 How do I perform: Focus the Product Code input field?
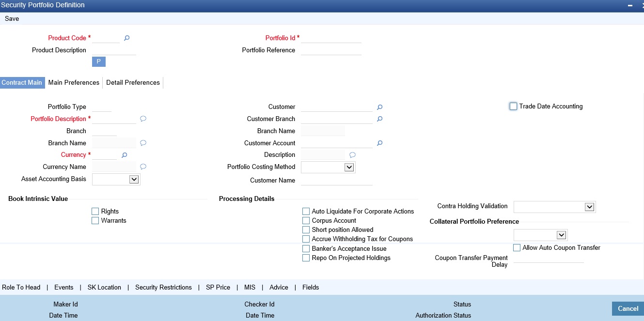tap(106, 38)
